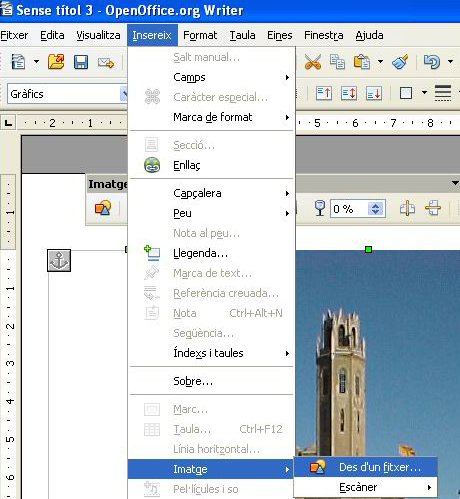Click the email document icon
Viewport: 460px width, 499px height.
[106, 62]
